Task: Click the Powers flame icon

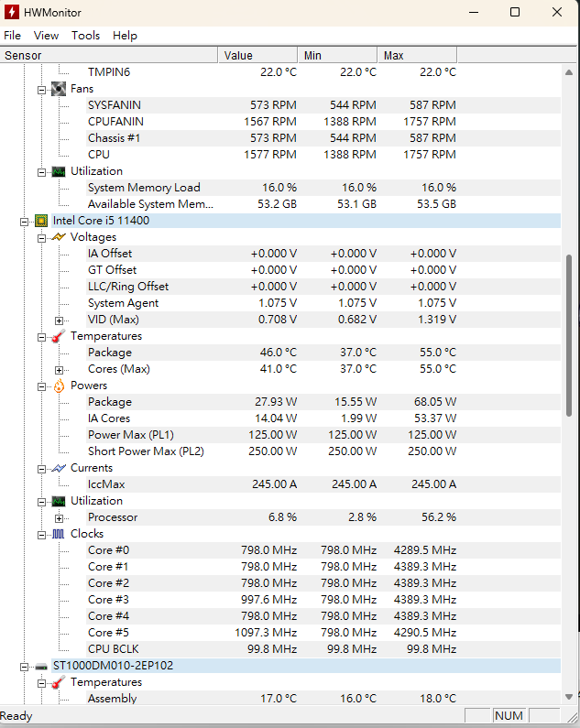Action: pos(59,386)
